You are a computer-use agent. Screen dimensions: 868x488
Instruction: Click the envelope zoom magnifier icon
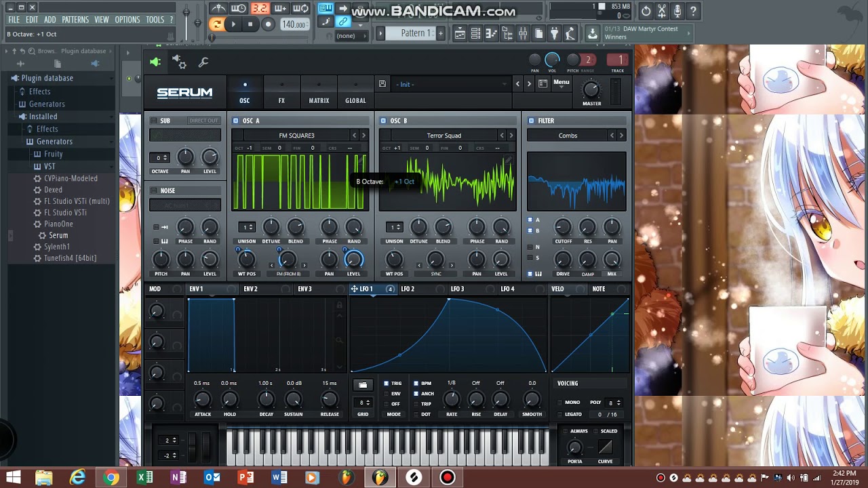tap(339, 341)
